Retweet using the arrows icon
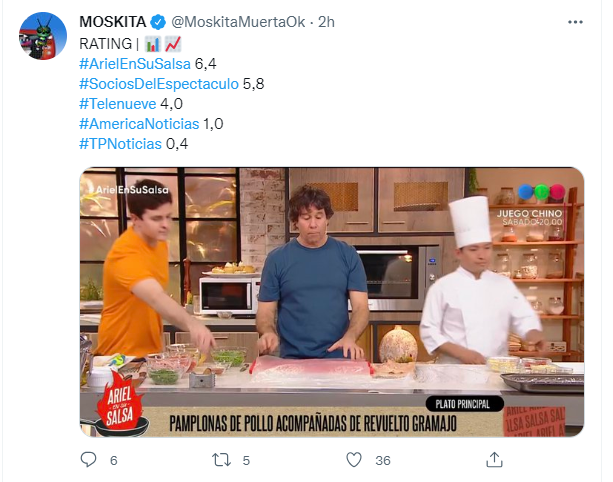Screen dimensions: 613x482 pyautogui.click(x=221, y=460)
